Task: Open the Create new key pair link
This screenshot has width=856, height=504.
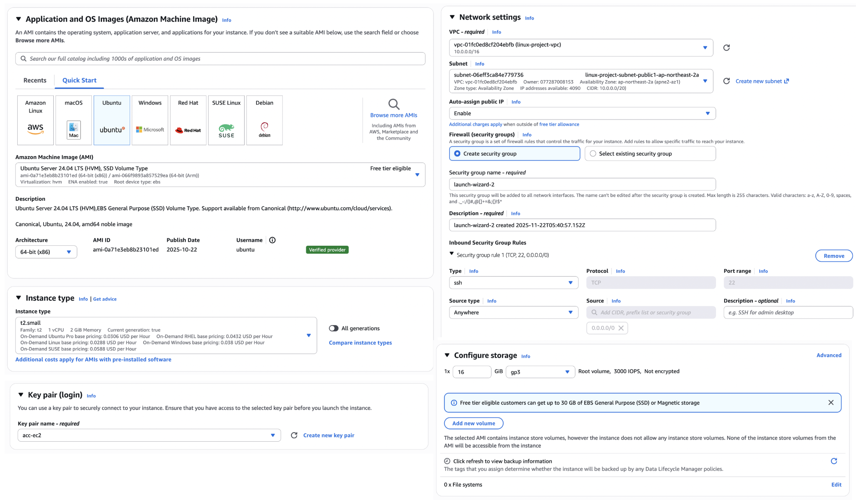Action: [x=329, y=435]
